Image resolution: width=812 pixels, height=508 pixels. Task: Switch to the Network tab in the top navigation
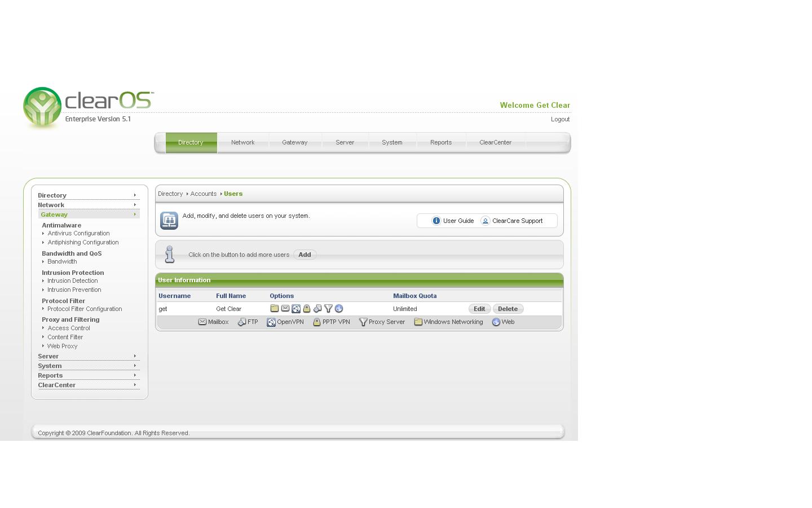coord(243,142)
